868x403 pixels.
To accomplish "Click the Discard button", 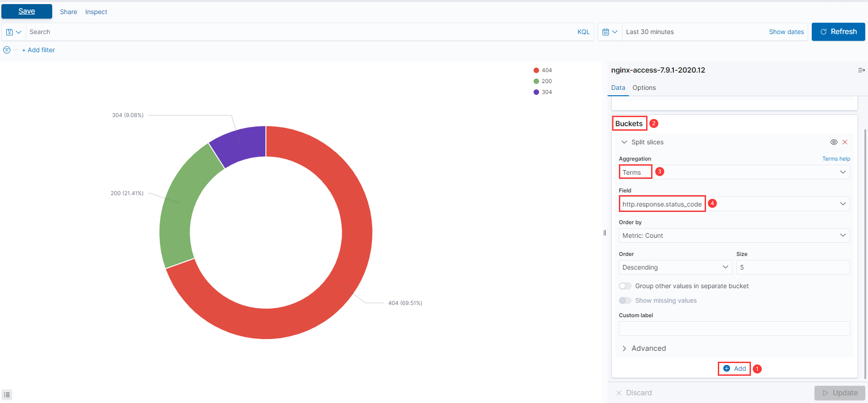I will (x=634, y=393).
